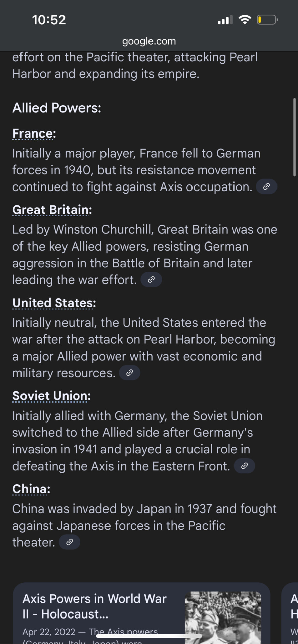Tap the battery status icon
Viewport: 298px width, 644px height.
pos(267,20)
